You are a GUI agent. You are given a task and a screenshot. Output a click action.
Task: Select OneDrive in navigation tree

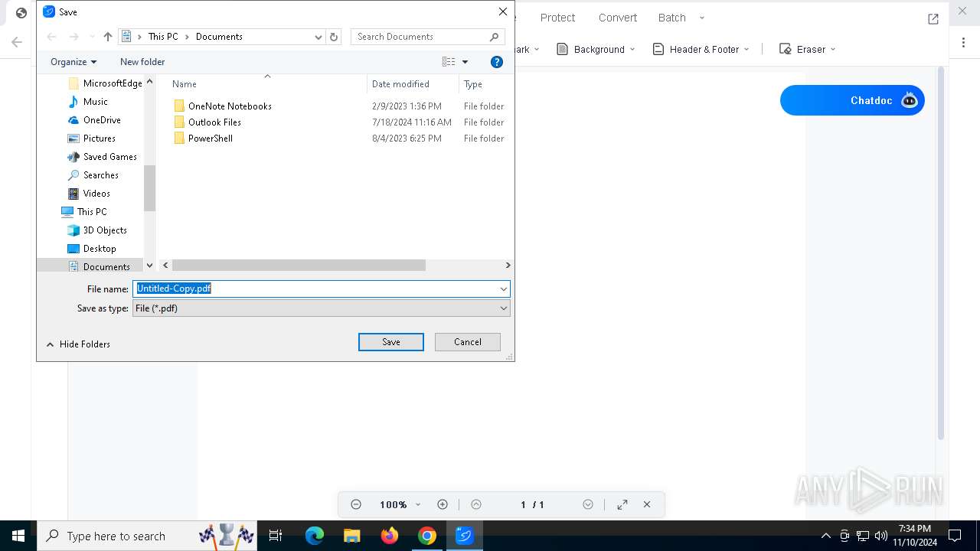(94, 120)
